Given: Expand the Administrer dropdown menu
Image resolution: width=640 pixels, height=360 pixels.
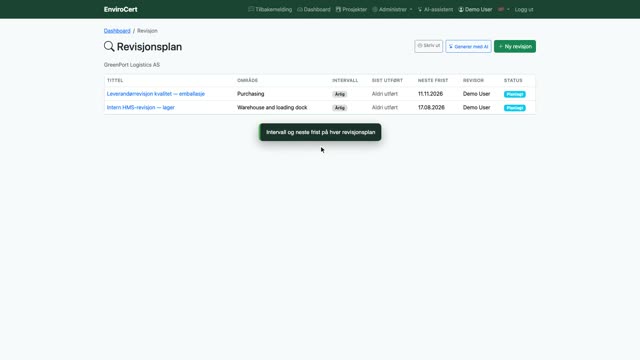Looking at the screenshot, I should tap(392, 9).
